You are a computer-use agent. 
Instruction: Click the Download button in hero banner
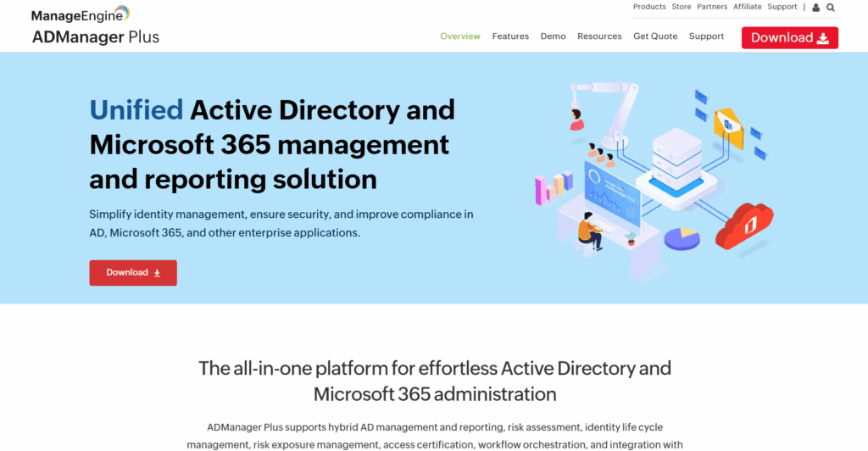coord(133,273)
